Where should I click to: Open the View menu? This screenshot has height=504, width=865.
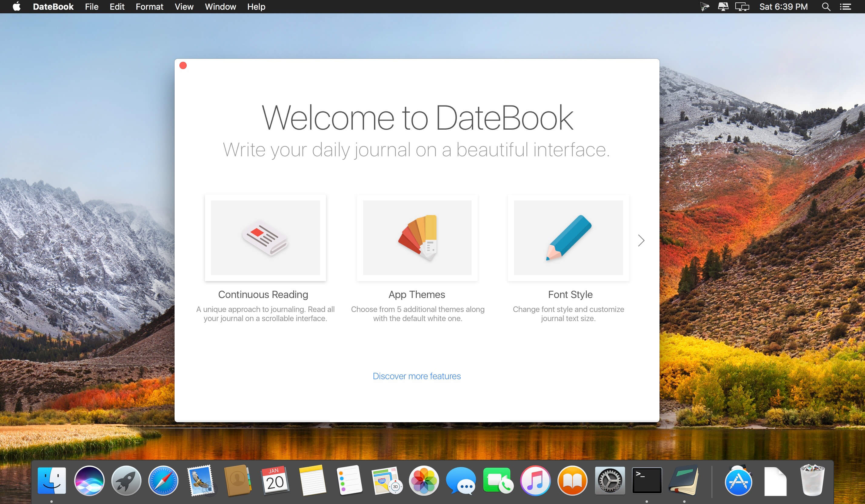tap(184, 7)
